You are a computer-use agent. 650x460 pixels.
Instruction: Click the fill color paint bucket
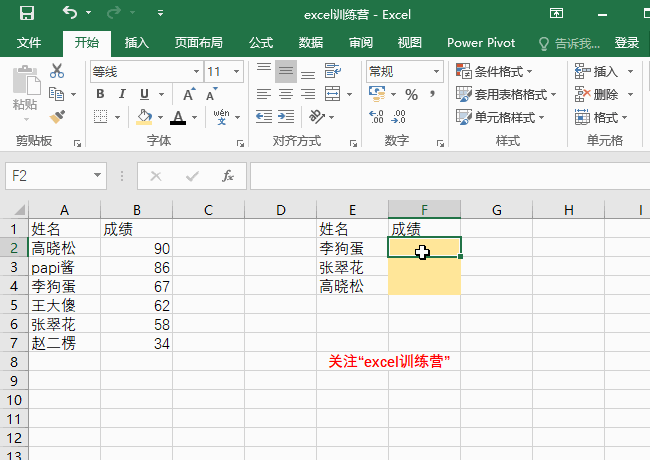pos(144,117)
